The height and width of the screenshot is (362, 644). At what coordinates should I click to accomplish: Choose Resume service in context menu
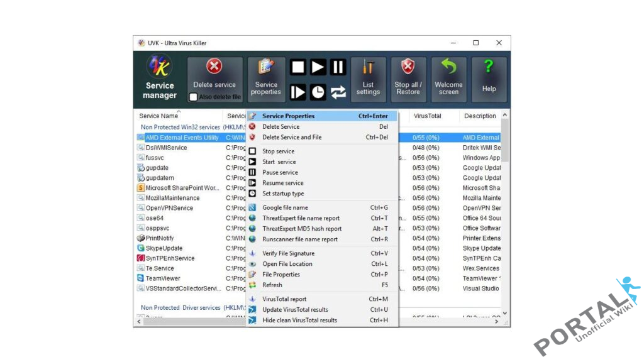click(x=323, y=183)
